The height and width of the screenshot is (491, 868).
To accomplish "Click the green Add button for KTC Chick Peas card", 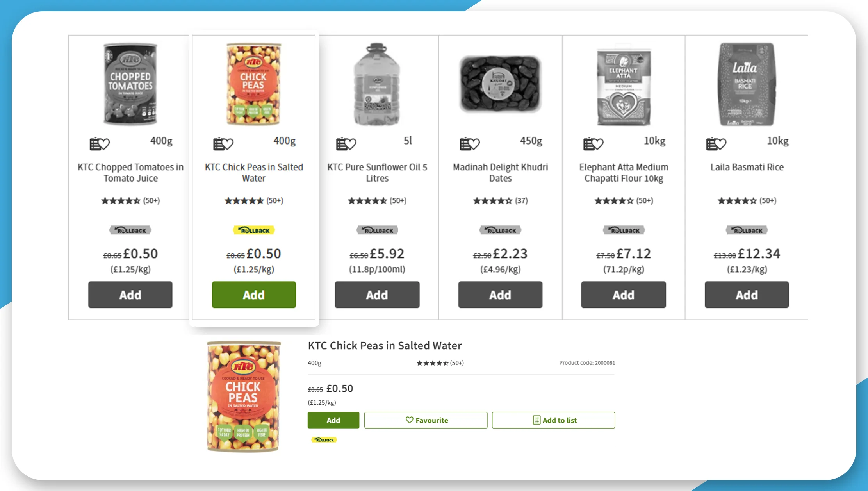I will 253,294.
